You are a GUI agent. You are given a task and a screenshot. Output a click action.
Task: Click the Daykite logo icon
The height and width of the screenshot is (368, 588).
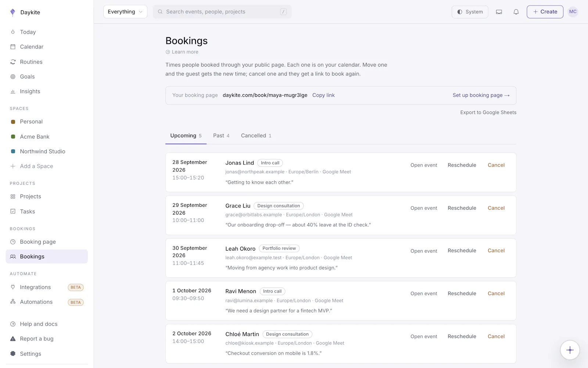12,13
